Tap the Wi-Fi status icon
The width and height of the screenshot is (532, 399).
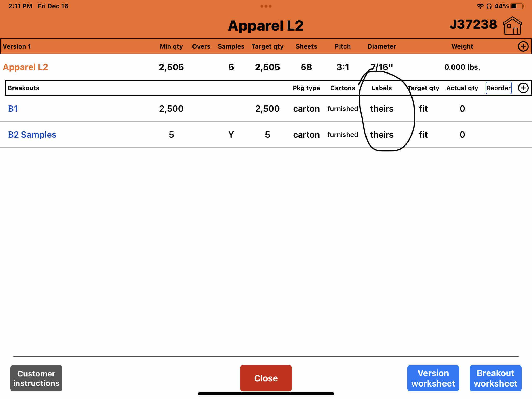pos(480,6)
